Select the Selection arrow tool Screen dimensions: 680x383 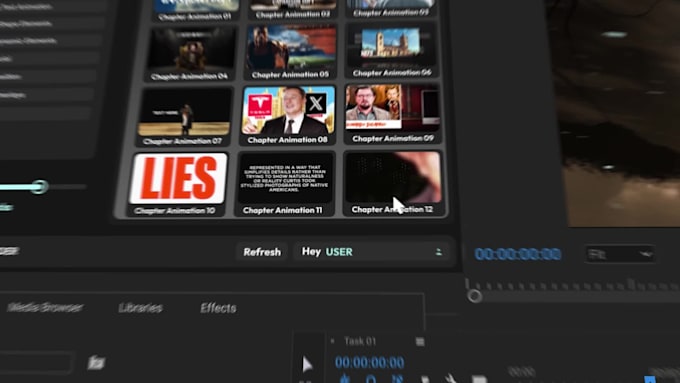[x=307, y=364]
